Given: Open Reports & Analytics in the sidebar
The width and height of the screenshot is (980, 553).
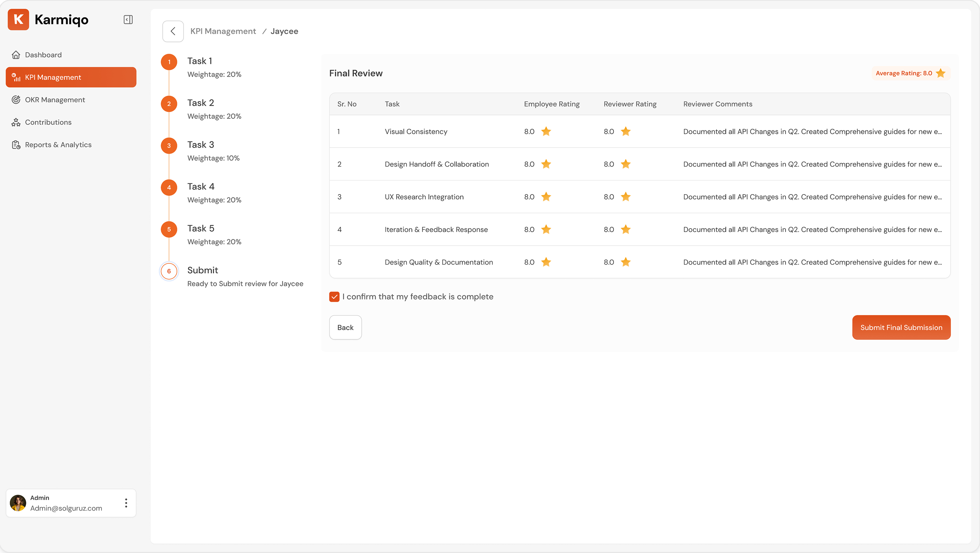Looking at the screenshot, I should pos(71,145).
